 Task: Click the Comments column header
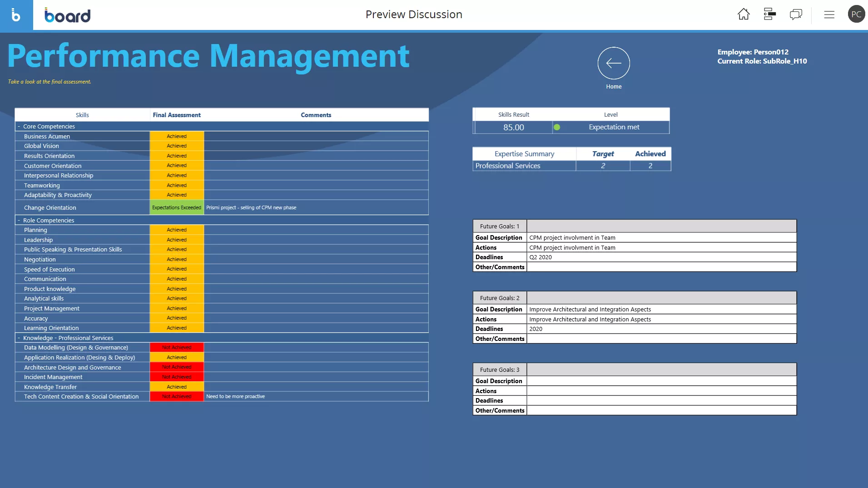[x=316, y=115]
